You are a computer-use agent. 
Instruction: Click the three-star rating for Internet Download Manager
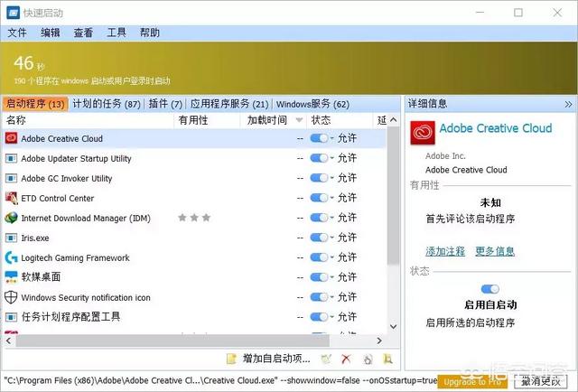(x=194, y=218)
